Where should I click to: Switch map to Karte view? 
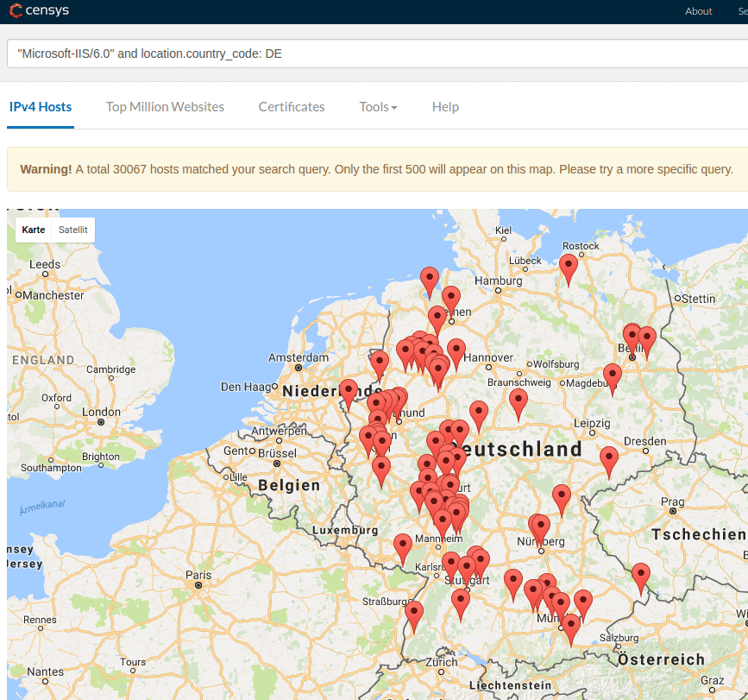click(x=34, y=230)
